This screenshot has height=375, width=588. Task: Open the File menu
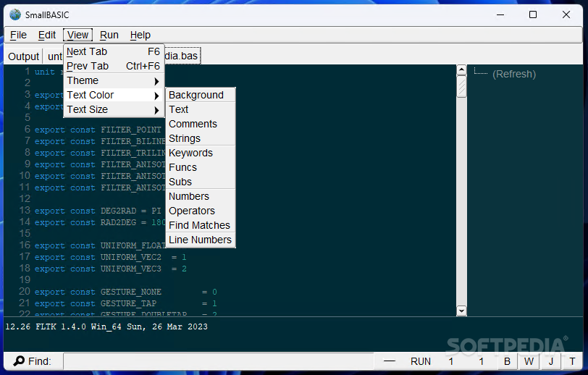click(18, 35)
